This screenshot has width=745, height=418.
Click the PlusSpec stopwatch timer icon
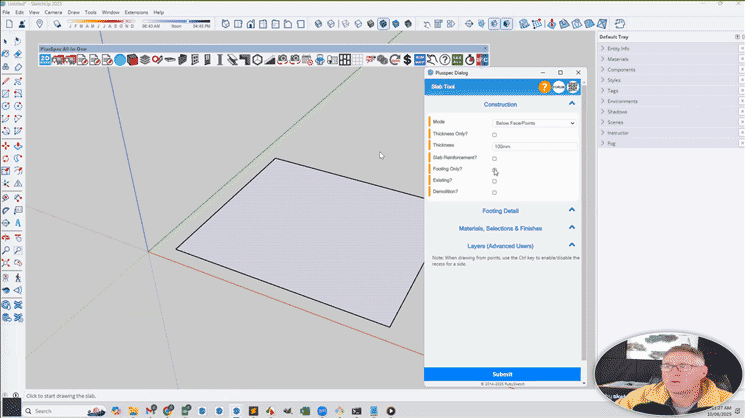pyautogui.click(x=469, y=59)
